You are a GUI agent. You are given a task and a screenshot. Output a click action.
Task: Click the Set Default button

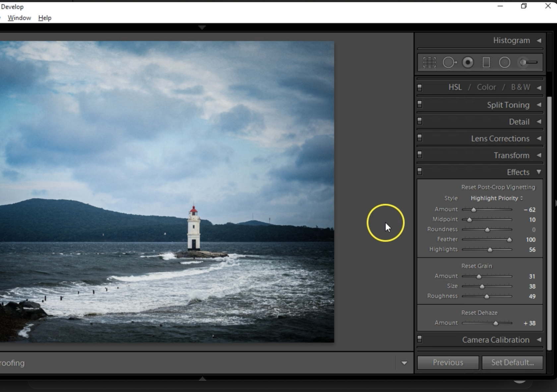512,362
